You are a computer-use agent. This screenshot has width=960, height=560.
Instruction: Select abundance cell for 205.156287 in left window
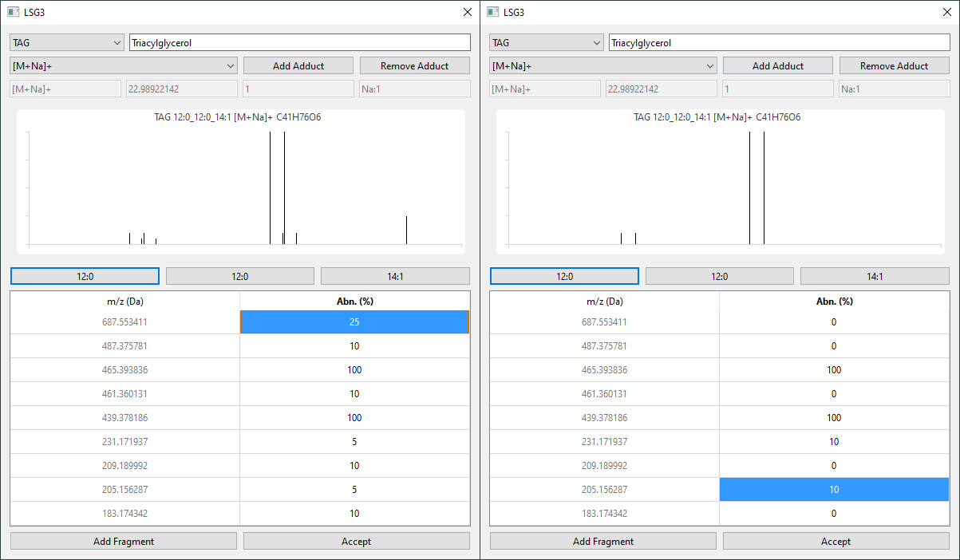354,489
